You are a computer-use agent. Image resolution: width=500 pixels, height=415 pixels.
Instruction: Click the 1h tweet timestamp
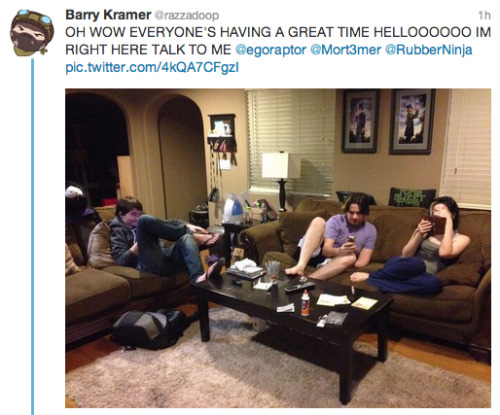(484, 15)
